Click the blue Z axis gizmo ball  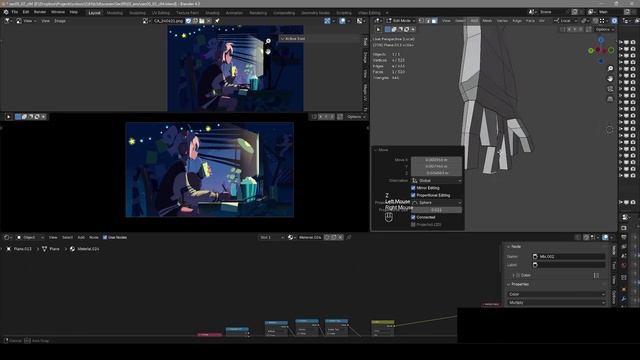point(601,40)
